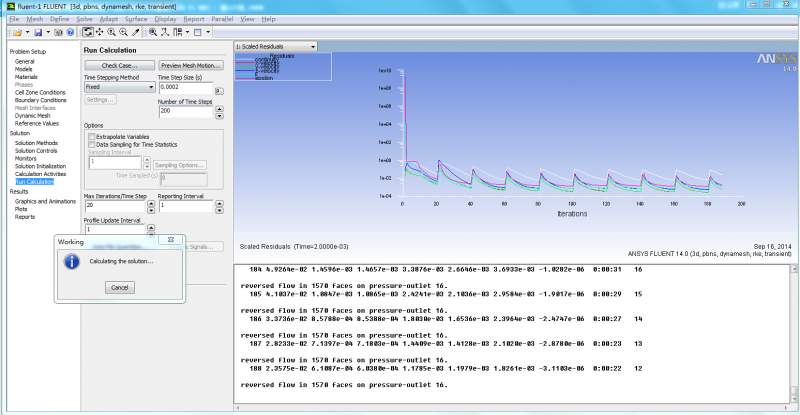Select the pan (translate) view tool
This screenshot has height=415, width=800.
click(x=99, y=32)
